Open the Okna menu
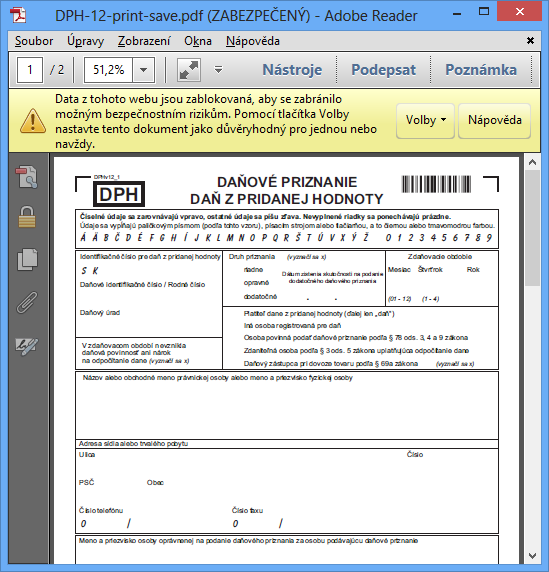Viewport: 549px width, 572px height. pyautogui.click(x=198, y=41)
